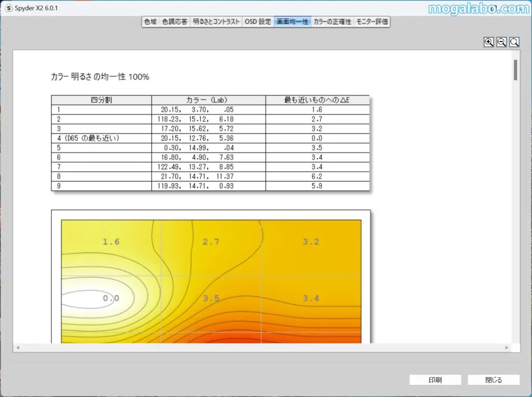The width and height of the screenshot is (532, 397).
Task: Click the zoom in magnifier icon
Action: [488, 43]
